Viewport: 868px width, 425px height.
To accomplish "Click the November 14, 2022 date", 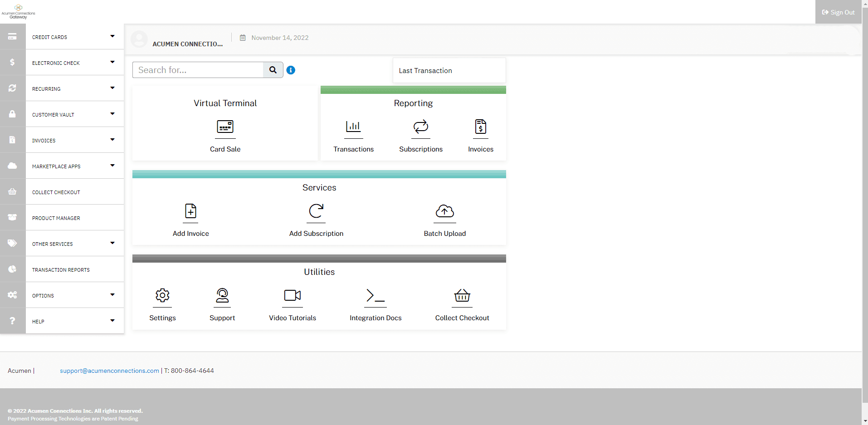I will 280,38.
